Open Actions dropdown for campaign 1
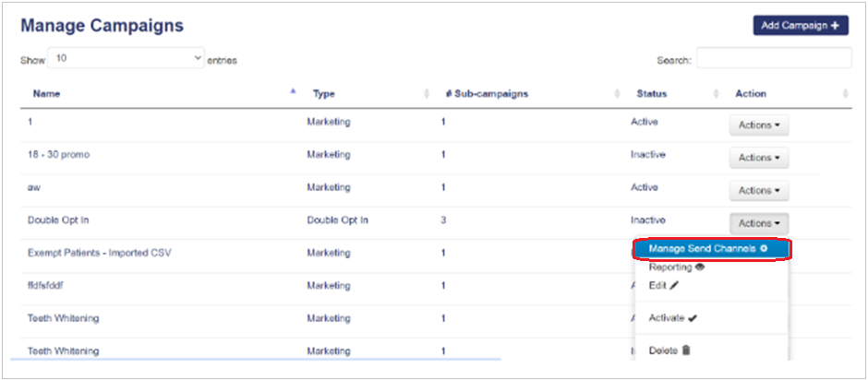The height and width of the screenshot is (380, 868). tap(759, 125)
